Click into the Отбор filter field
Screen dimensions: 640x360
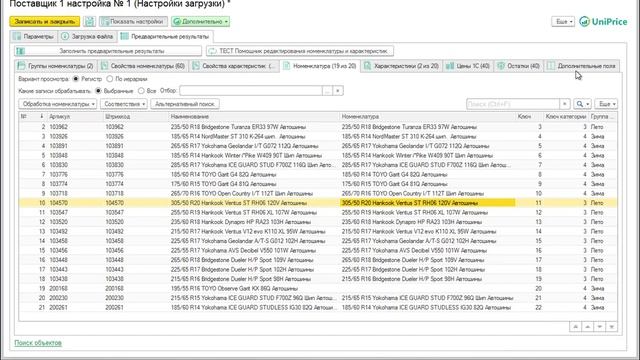tap(251, 91)
